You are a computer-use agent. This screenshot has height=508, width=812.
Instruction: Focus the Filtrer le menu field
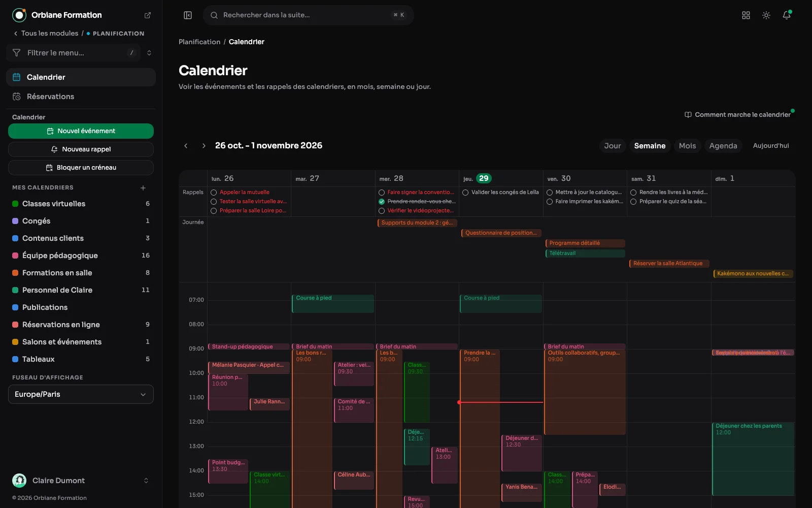coord(74,53)
